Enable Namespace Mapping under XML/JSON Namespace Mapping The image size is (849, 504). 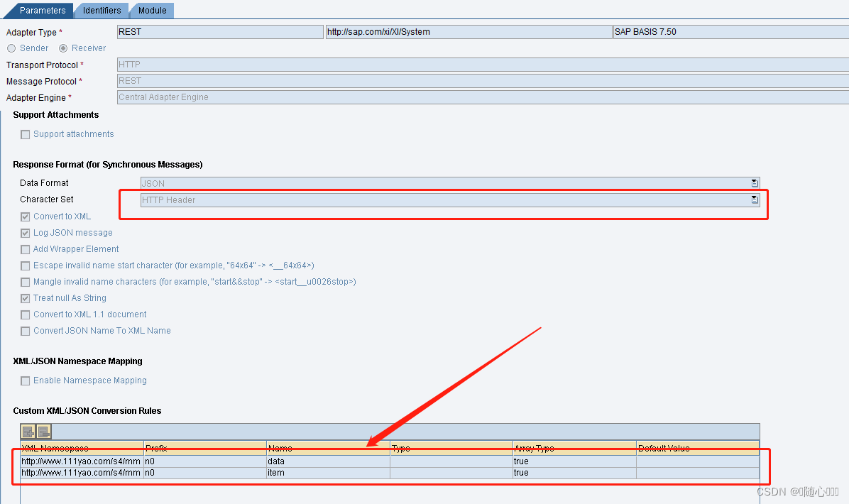pos(26,380)
